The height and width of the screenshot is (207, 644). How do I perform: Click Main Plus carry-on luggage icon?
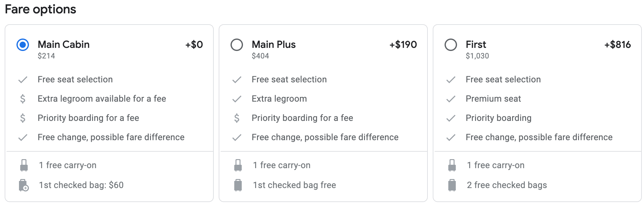(x=238, y=165)
